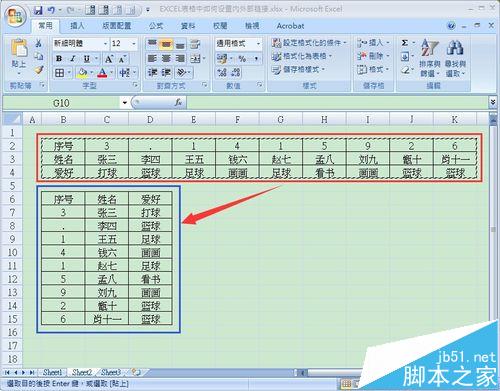Increase font size with larger A
This screenshot has width=500, height=391.
click(109, 59)
